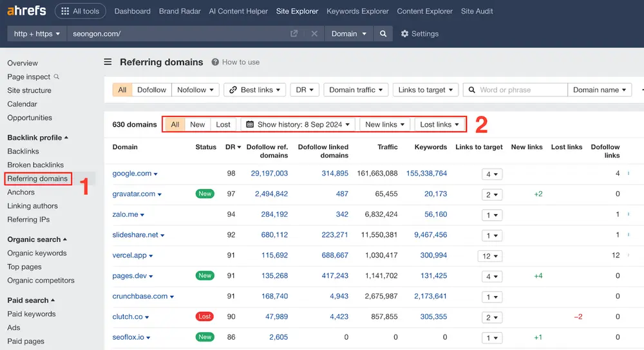
Task: Collapse the Paid search section
Action: (x=31, y=300)
